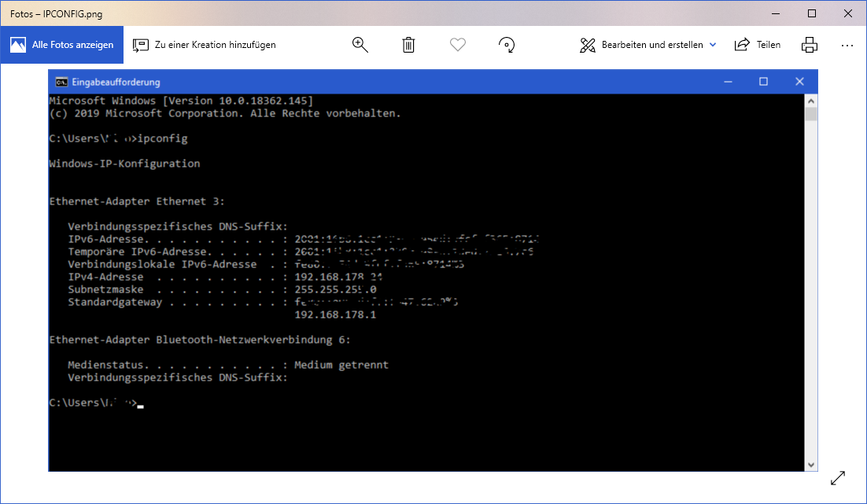Click the Microsoft Windows version line
This screenshot has width=867, height=504.
[182, 101]
